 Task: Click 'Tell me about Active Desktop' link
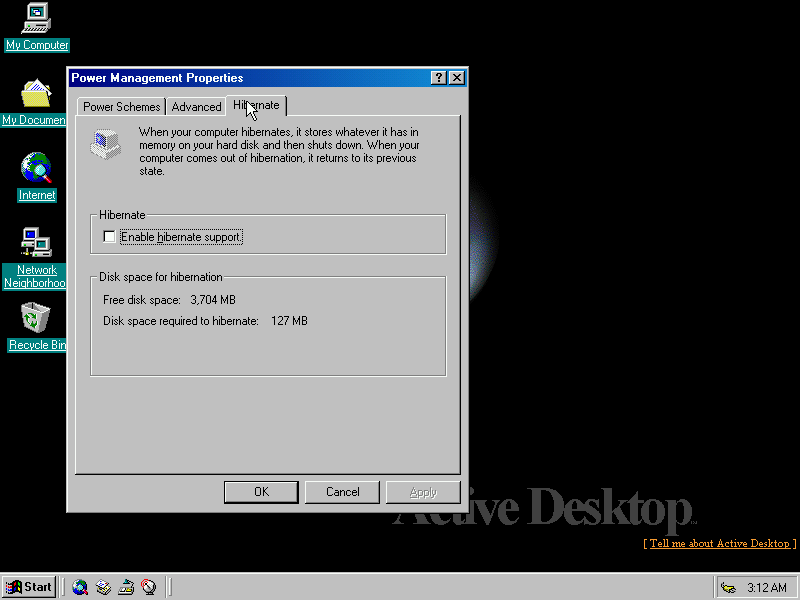(x=719, y=543)
